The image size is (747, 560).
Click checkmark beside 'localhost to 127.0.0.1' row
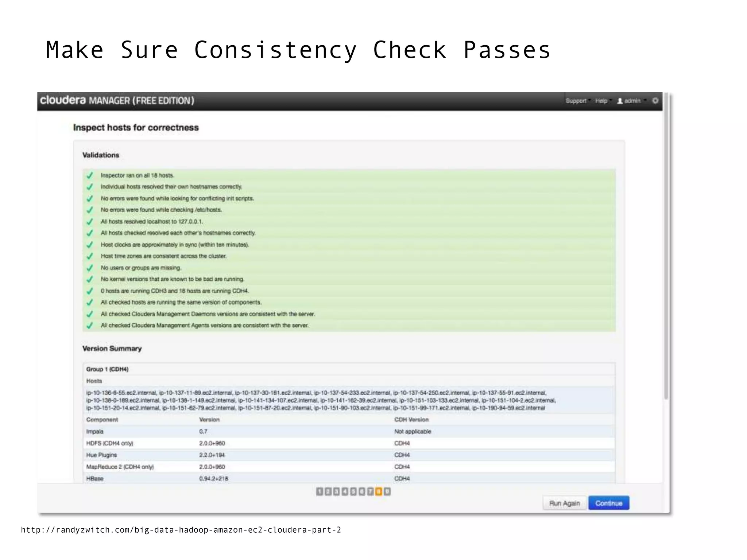[x=90, y=222]
